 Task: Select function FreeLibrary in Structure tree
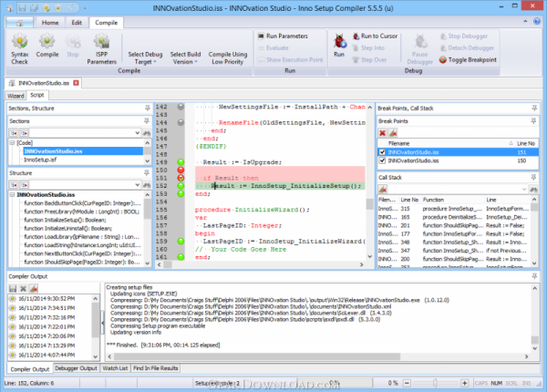click(82, 211)
